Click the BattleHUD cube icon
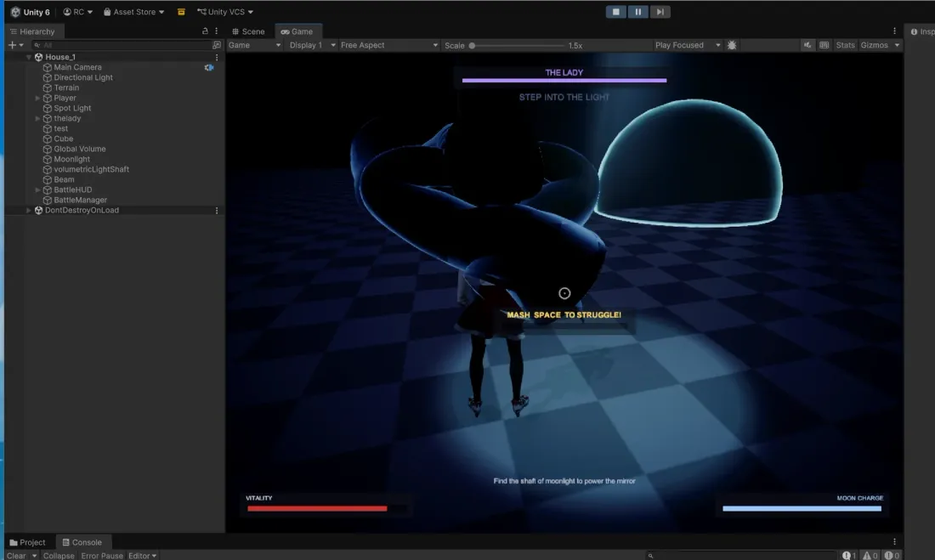 [47, 189]
